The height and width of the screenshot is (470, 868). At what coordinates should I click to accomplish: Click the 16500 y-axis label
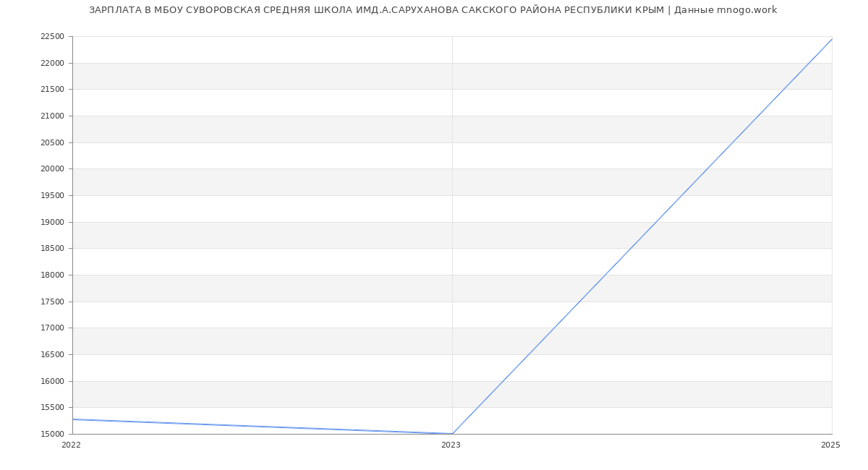[x=52, y=355]
